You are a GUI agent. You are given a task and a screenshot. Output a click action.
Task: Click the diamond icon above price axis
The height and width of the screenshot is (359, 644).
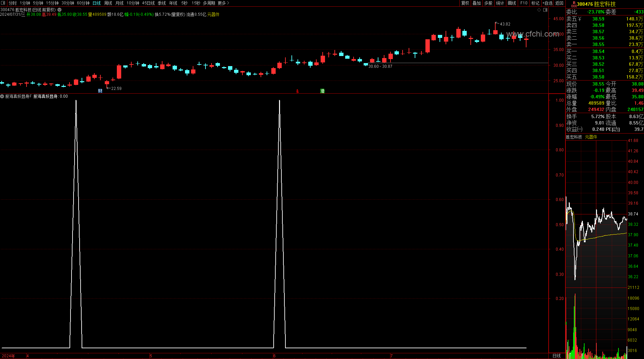pos(539,10)
